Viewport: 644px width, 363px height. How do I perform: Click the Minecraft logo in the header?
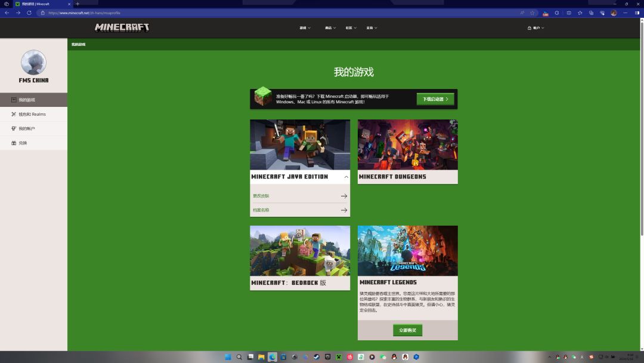(122, 27)
